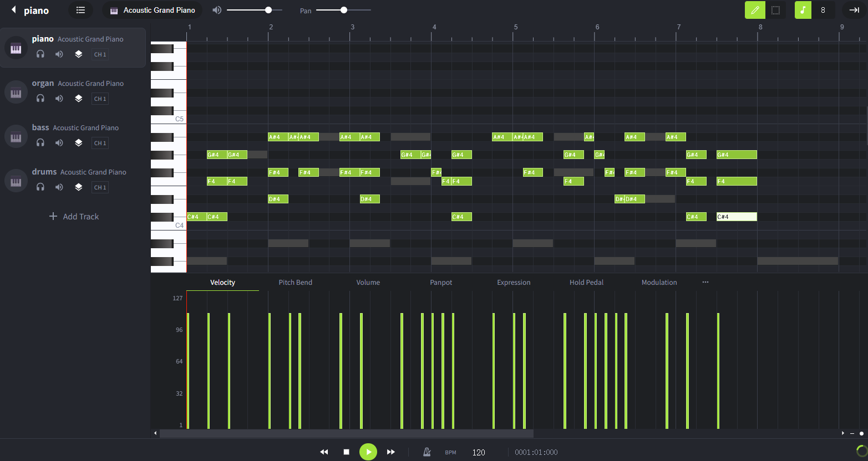This screenshot has height=461, width=868.
Task: Click scroll right arrow on horizontal scrollbar
Action: pyautogui.click(x=843, y=433)
